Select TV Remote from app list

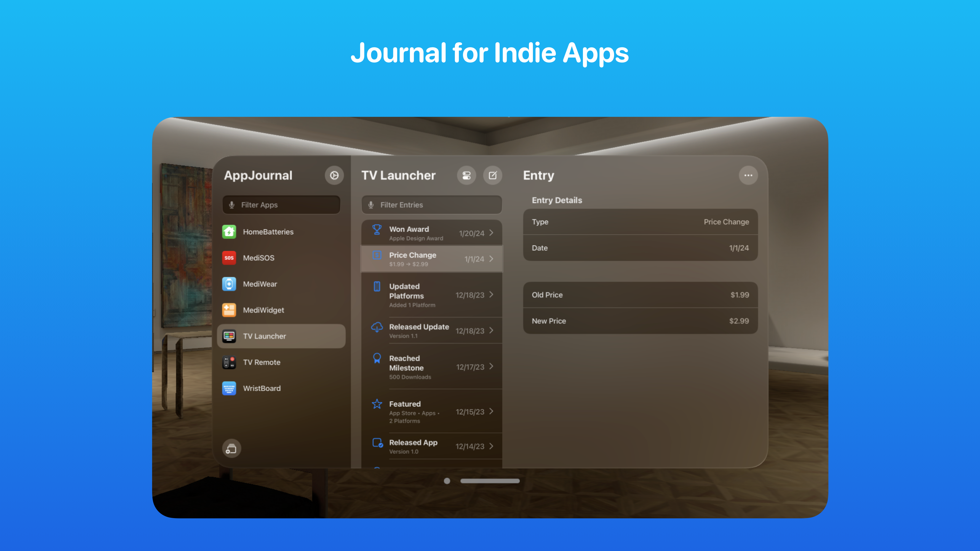(x=281, y=362)
